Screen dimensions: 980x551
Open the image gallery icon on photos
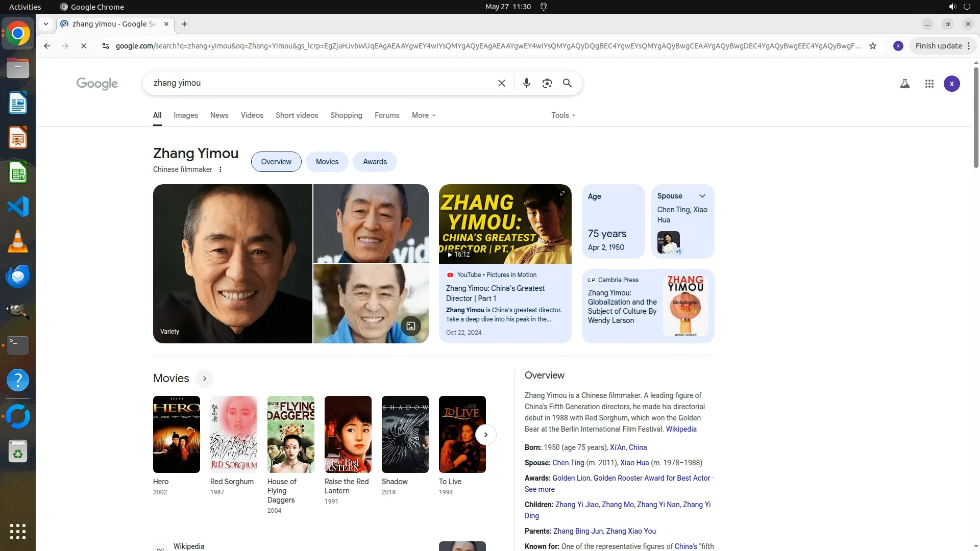410,325
